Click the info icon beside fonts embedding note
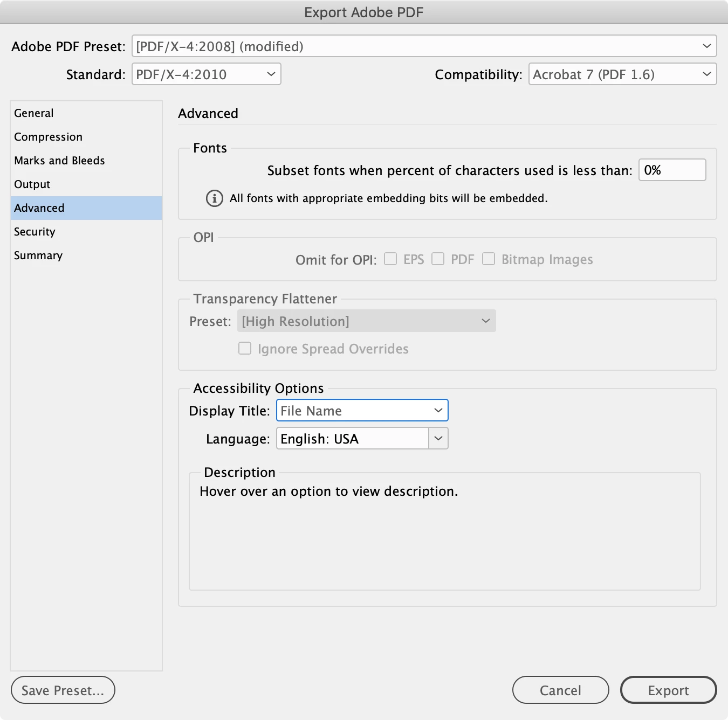The width and height of the screenshot is (728, 720). (215, 198)
